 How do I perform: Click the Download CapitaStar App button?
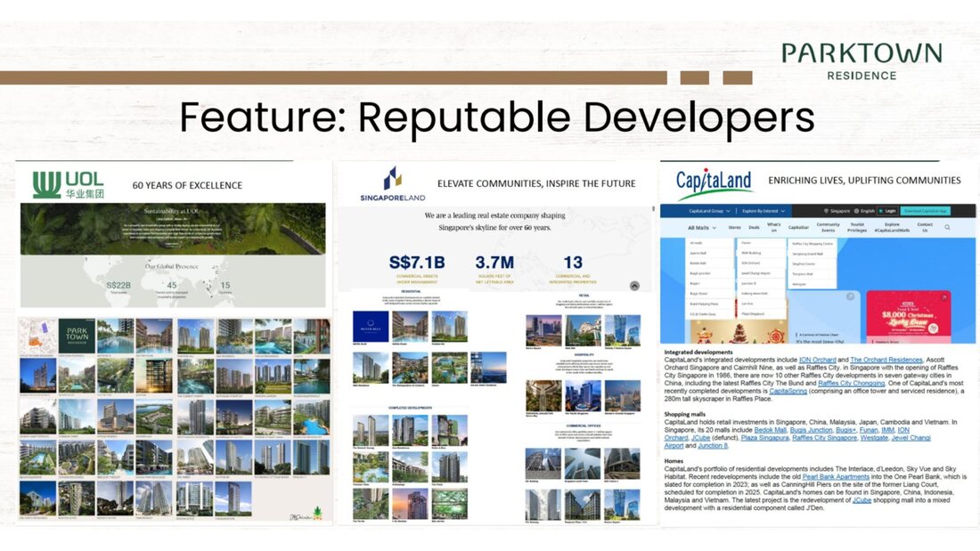(x=925, y=211)
